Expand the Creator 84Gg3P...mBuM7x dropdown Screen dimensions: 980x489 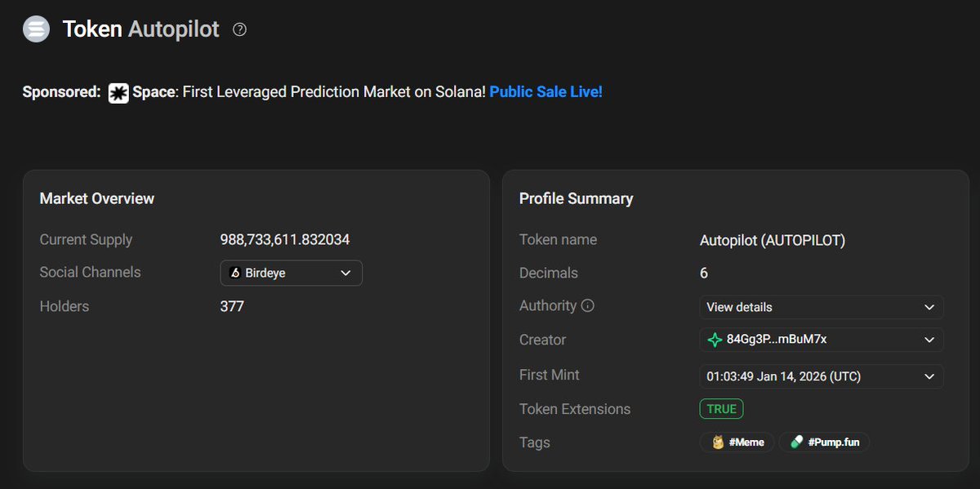(x=822, y=340)
